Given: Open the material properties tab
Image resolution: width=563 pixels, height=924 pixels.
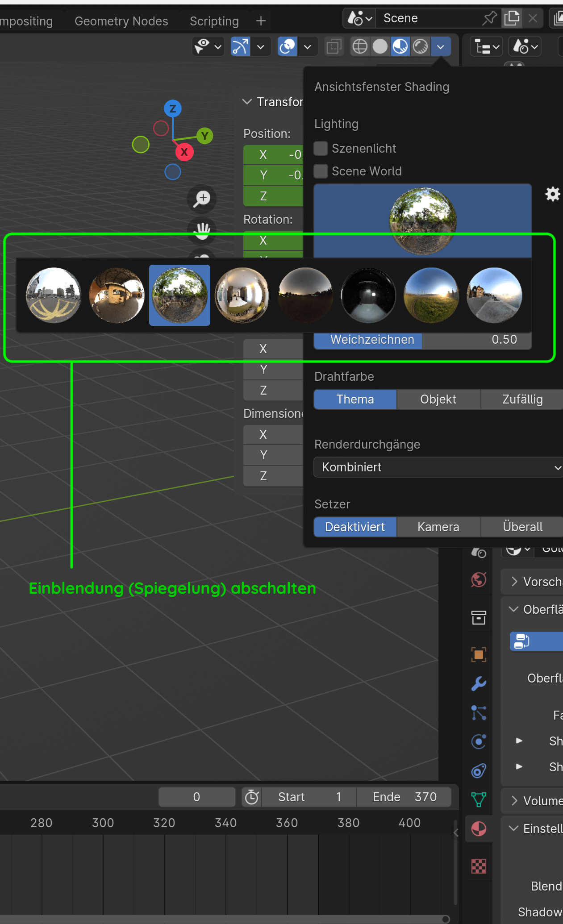Looking at the screenshot, I should point(479,829).
